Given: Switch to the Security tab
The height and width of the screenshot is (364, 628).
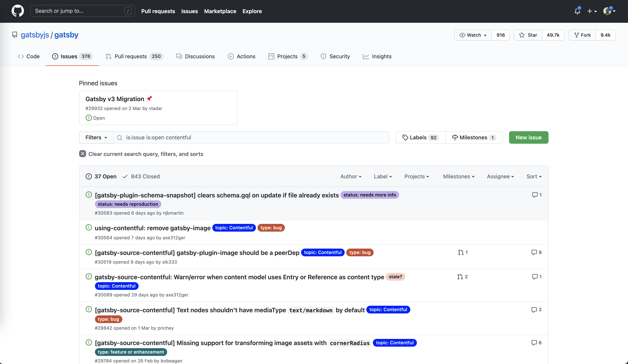Looking at the screenshot, I should pyautogui.click(x=335, y=56).
